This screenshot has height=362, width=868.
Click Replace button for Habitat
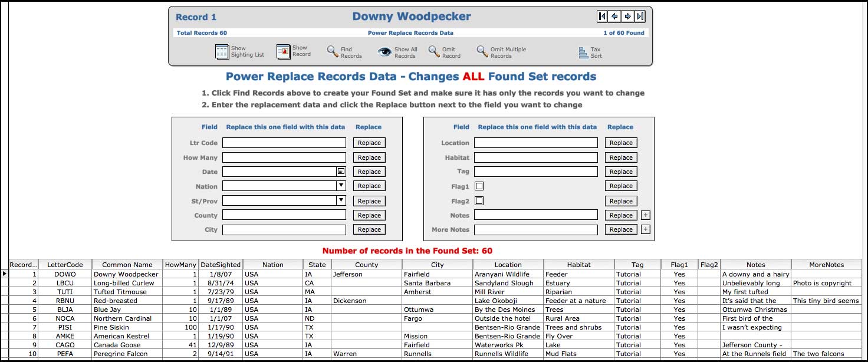click(x=621, y=157)
